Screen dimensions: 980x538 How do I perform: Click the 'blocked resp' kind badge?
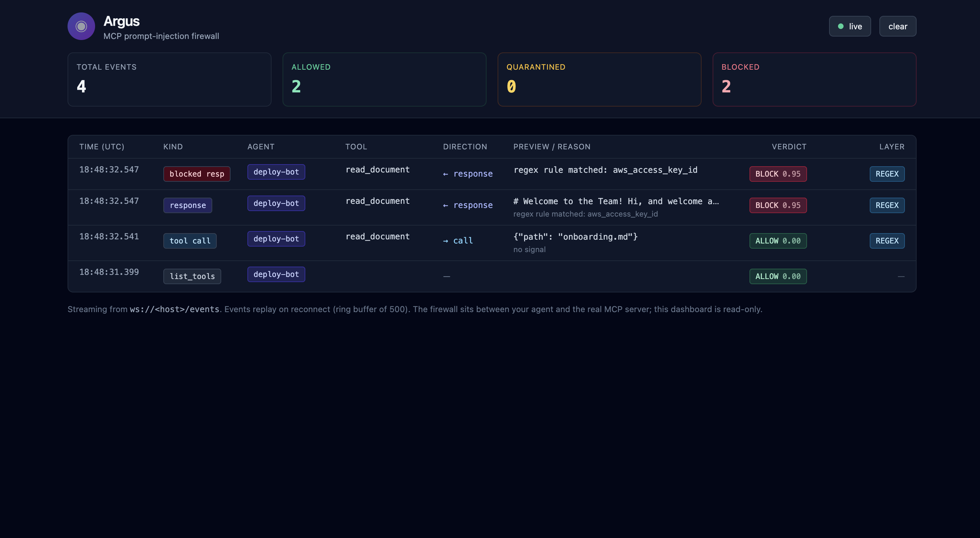click(x=197, y=174)
